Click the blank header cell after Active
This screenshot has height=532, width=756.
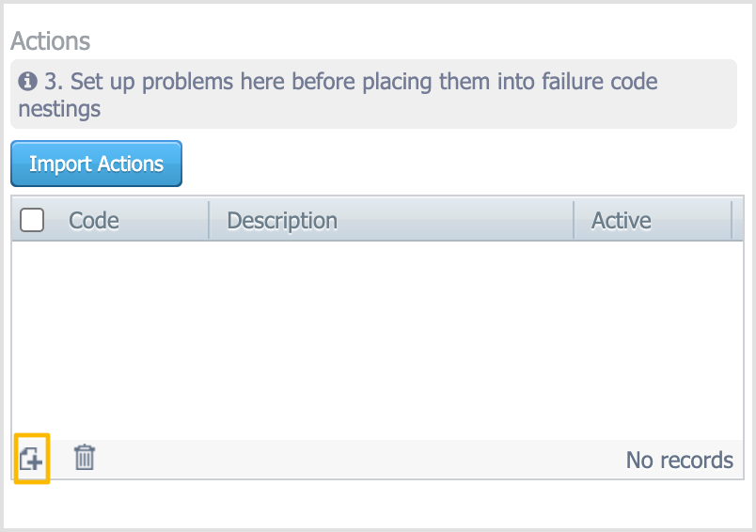click(738, 220)
